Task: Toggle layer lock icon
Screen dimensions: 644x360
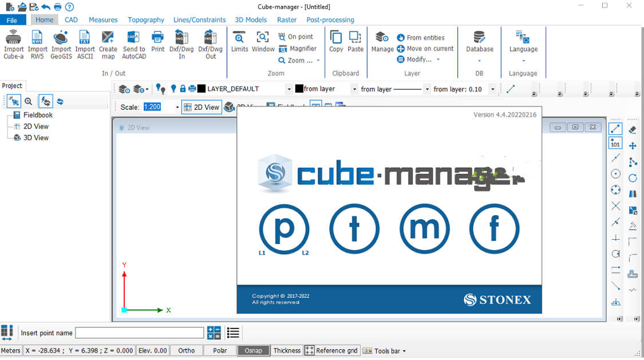Action: [x=183, y=89]
